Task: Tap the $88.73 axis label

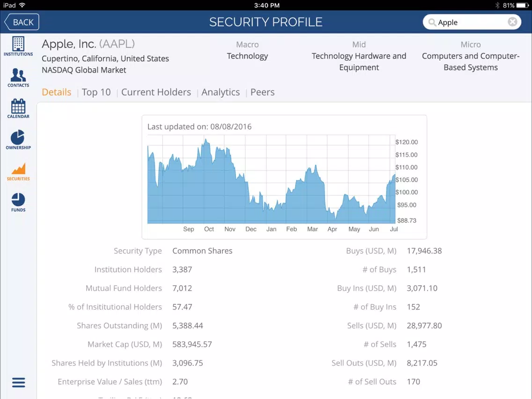Action: pos(406,221)
